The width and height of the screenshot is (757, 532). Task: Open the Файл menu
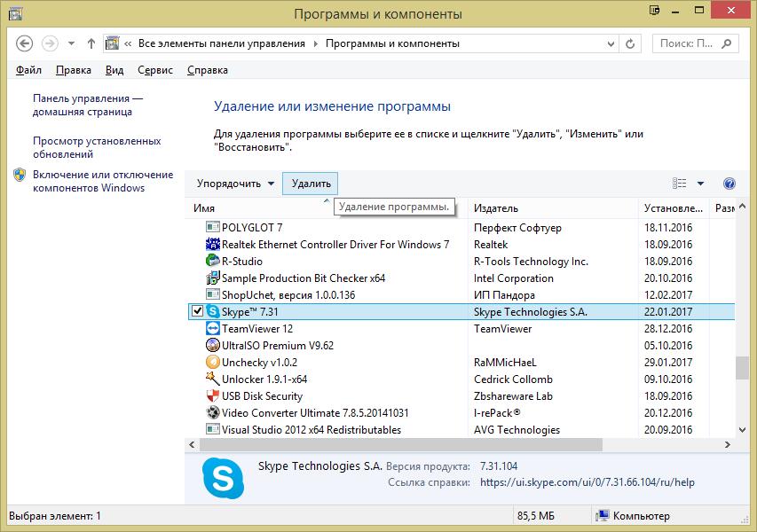(28, 70)
